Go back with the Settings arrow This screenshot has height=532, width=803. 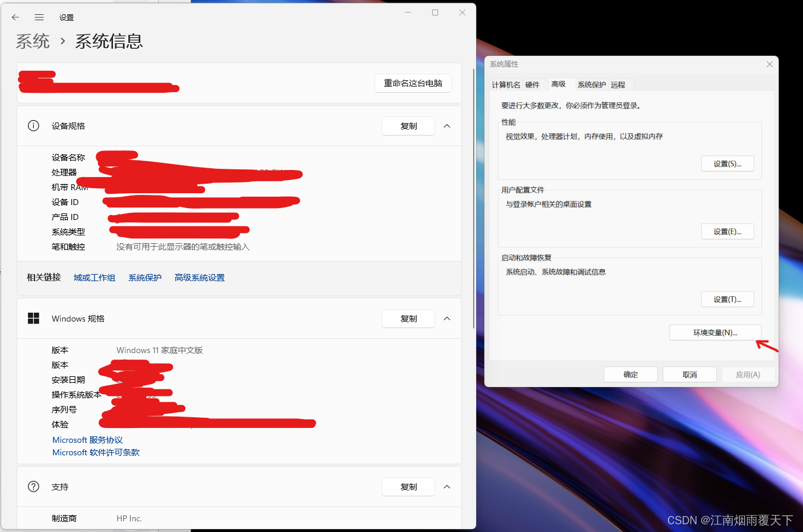tap(15, 17)
